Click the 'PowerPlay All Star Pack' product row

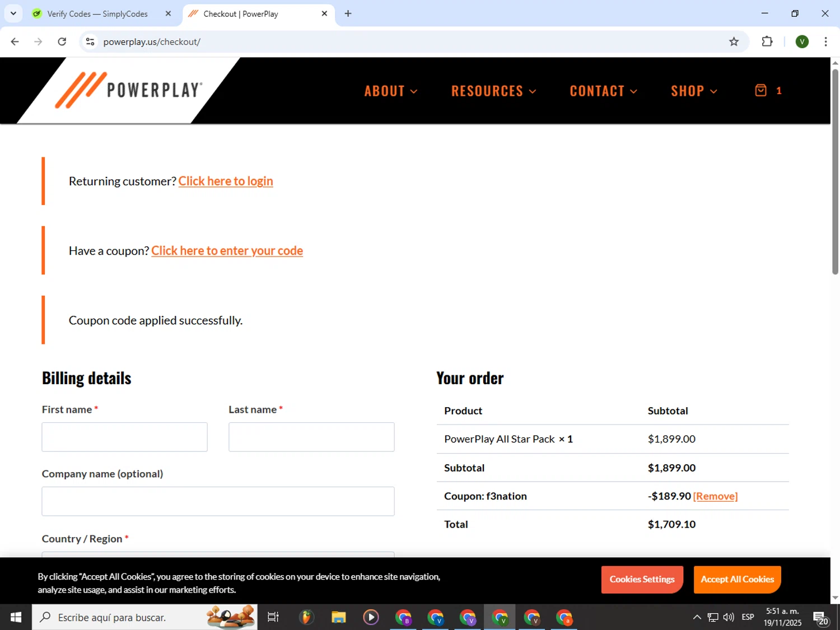click(613, 439)
